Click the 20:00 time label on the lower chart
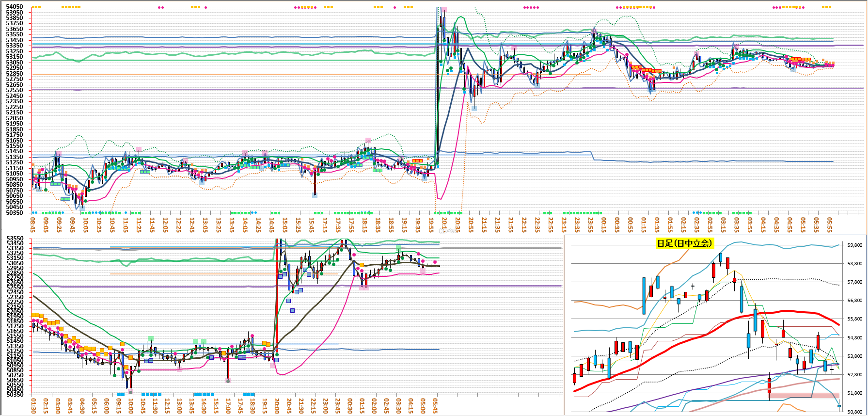 pos(277,405)
